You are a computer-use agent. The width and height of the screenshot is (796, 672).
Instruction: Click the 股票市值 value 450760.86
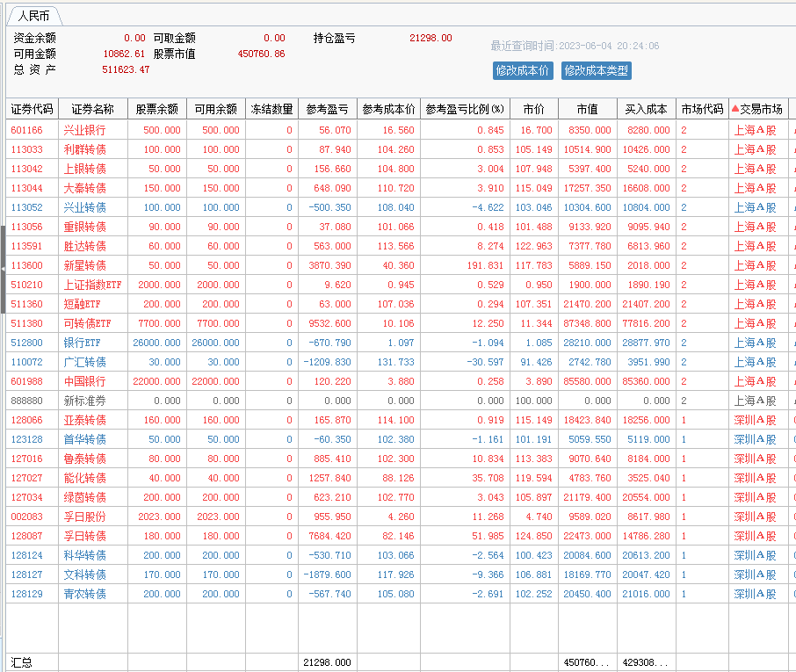[262, 54]
